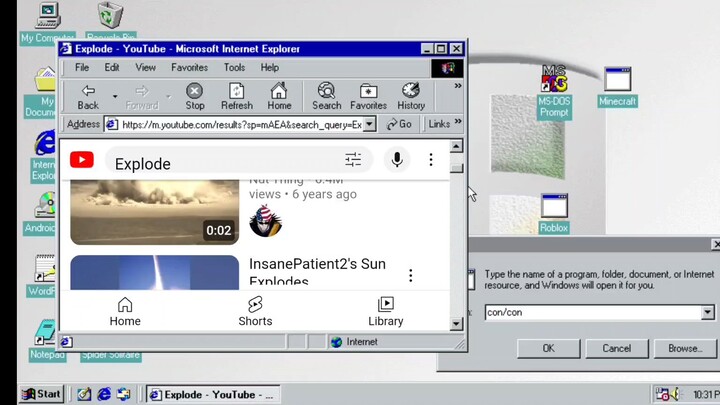720x405 pixels.
Task: Click the Start button
Action: (x=41, y=394)
